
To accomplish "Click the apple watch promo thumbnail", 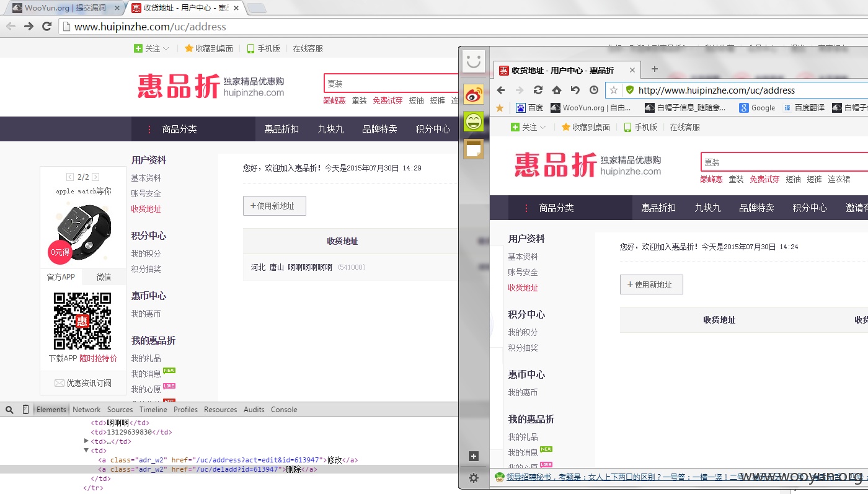I will (84, 232).
